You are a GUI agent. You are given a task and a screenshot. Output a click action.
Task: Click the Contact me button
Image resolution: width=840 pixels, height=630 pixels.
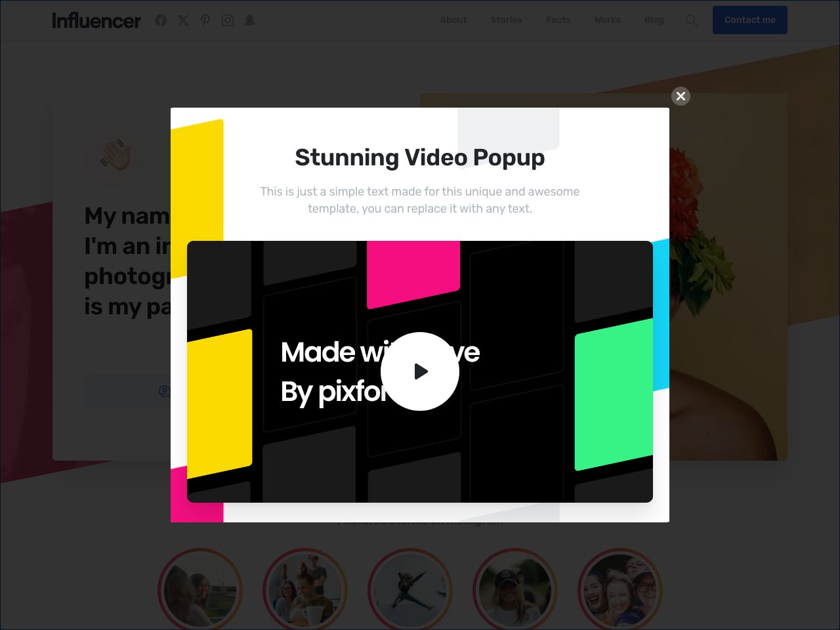point(750,20)
